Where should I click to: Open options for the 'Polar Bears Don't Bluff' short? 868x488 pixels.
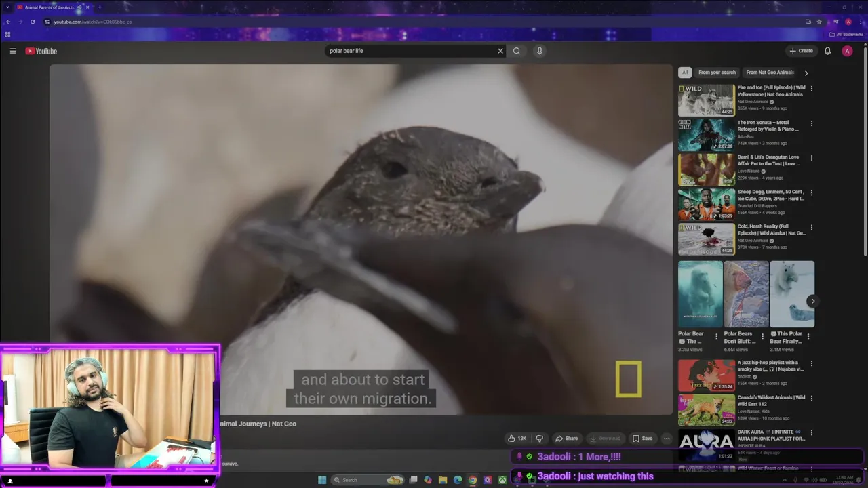(762, 335)
